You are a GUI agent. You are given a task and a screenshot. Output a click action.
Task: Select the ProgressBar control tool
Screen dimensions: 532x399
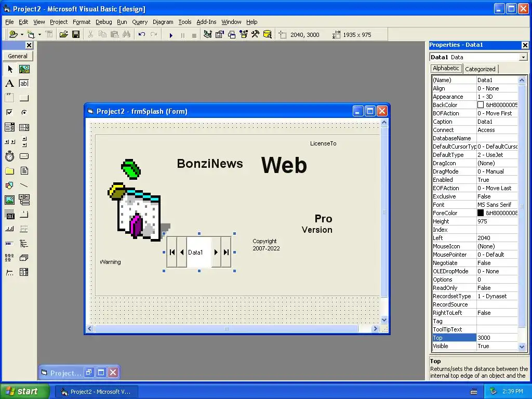(x=10, y=243)
